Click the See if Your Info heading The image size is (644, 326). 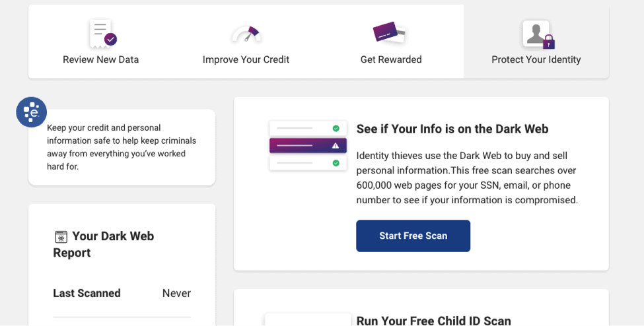[452, 129]
